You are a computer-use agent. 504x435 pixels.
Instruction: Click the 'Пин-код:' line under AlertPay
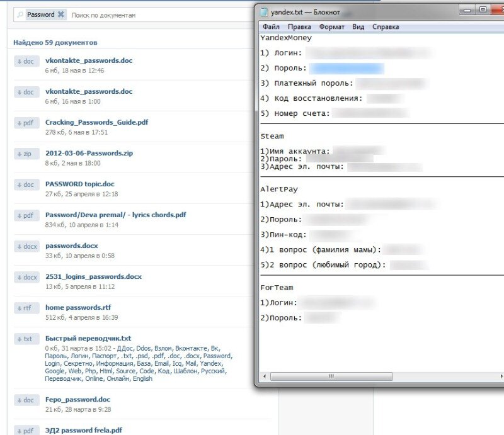click(x=283, y=235)
